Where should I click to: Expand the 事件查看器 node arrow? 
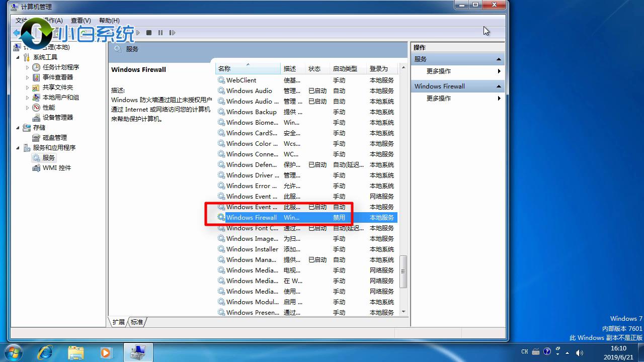pos(27,77)
